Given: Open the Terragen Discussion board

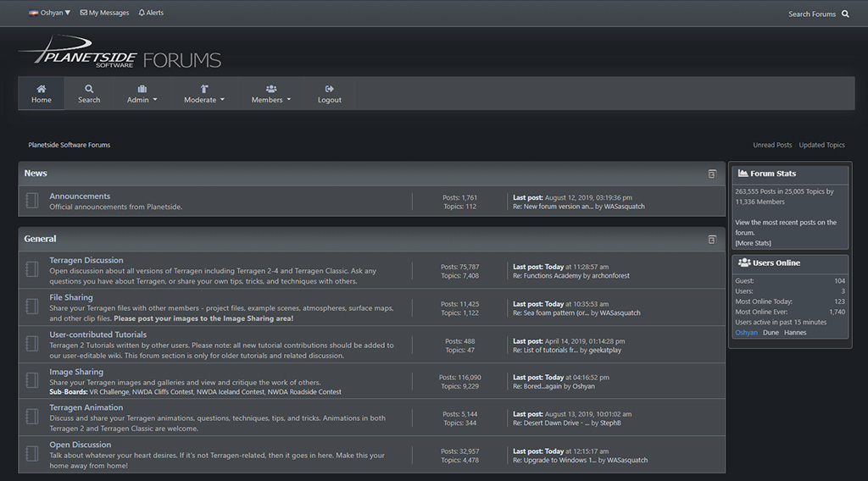Looking at the screenshot, I should click(86, 260).
